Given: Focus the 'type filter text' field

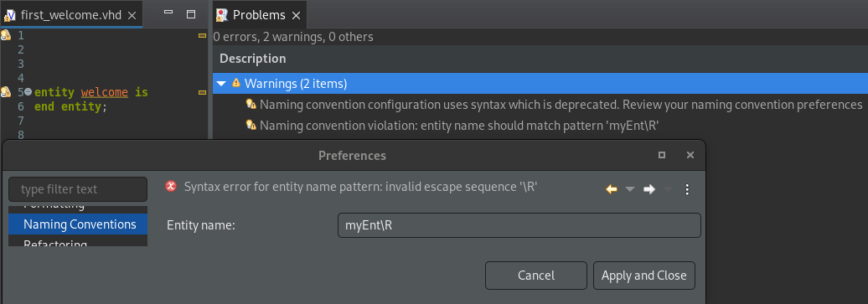Looking at the screenshot, I should [x=78, y=189].
